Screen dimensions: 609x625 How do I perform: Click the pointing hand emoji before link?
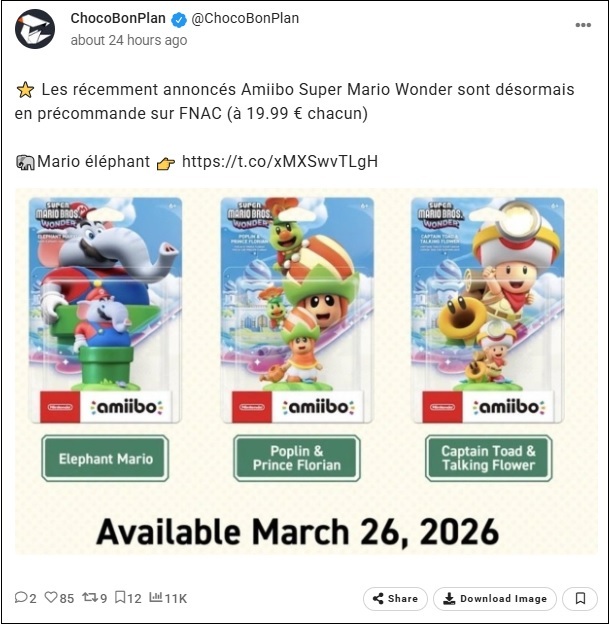click(x=166, y=162)
